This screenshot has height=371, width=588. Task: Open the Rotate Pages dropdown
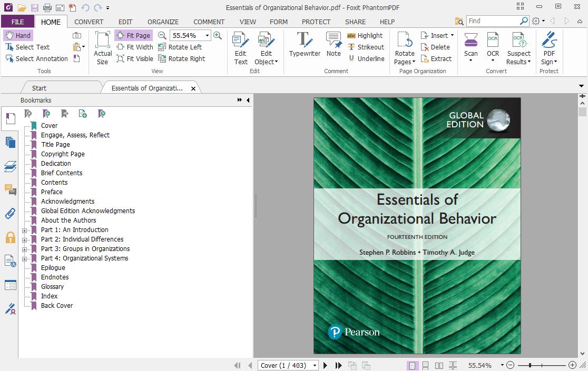coord(404,48)
